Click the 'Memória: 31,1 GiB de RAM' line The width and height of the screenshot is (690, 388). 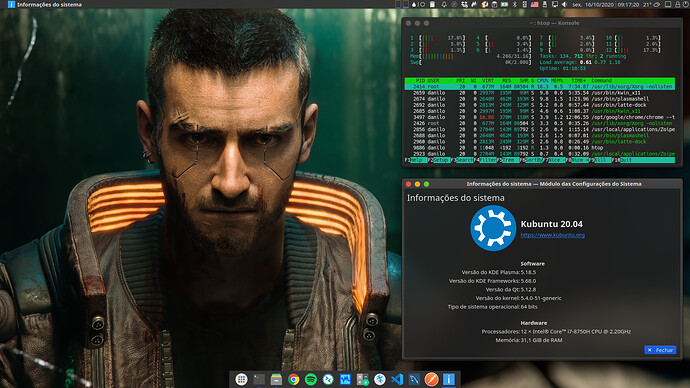(529, 340)
